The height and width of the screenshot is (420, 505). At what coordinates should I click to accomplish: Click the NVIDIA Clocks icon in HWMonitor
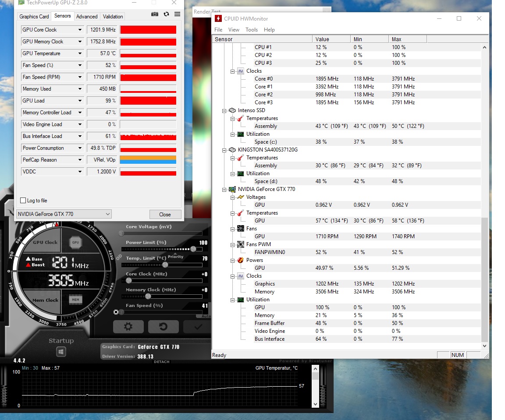tap(241, 276)
